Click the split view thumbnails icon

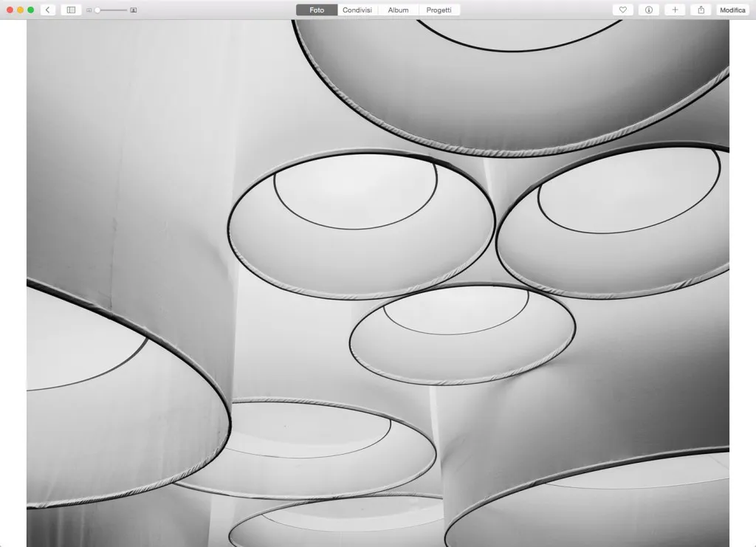coord(69,10)
